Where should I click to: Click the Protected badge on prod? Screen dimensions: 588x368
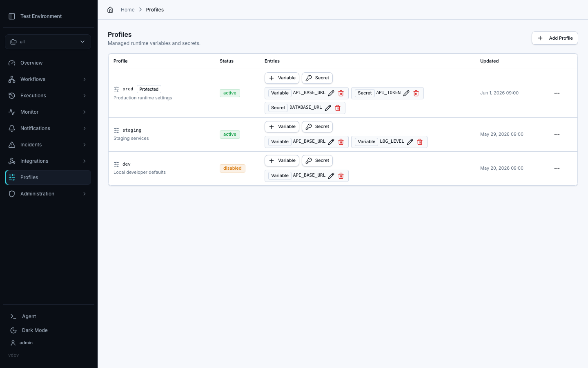[x=149, y=89]
